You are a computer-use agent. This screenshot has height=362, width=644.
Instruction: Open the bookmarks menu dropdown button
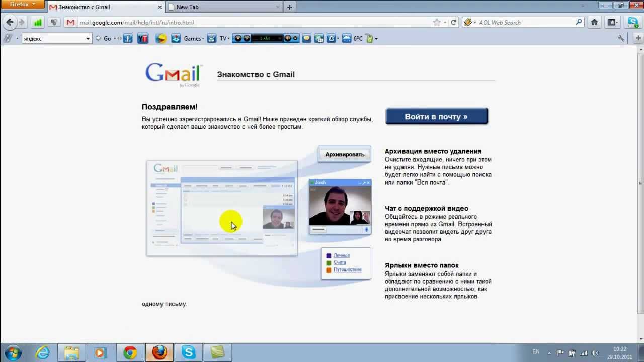pos(612,22)
